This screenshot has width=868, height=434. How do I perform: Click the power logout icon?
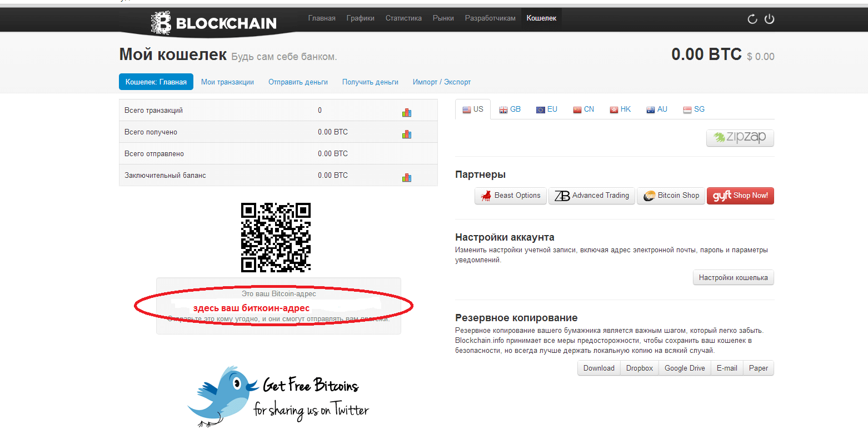[769, 19]
